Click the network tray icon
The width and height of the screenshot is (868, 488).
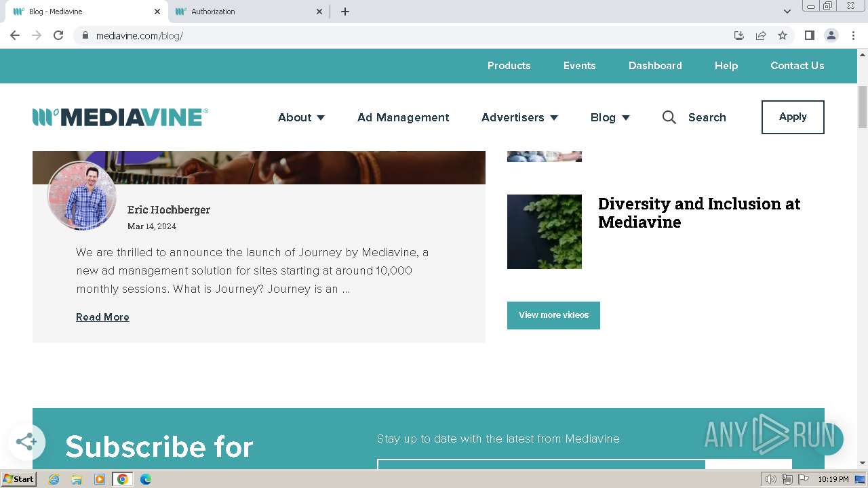(x=787, y=479)
